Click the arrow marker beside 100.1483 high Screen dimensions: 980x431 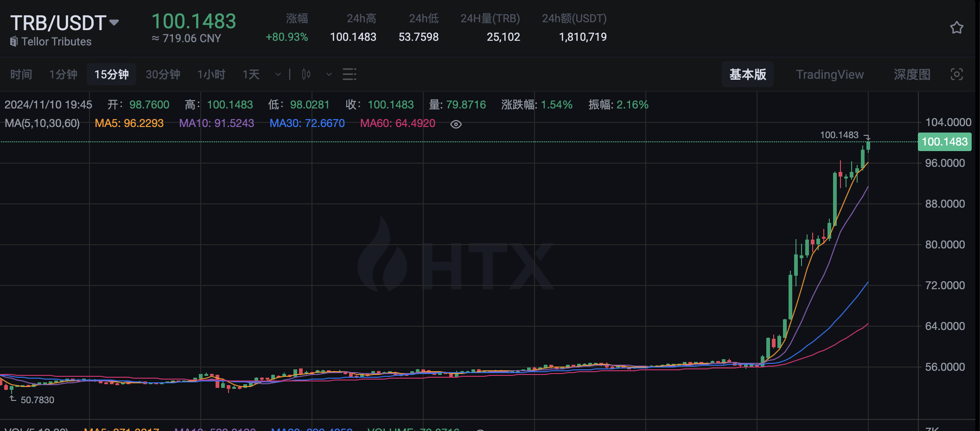coord(867,137)
